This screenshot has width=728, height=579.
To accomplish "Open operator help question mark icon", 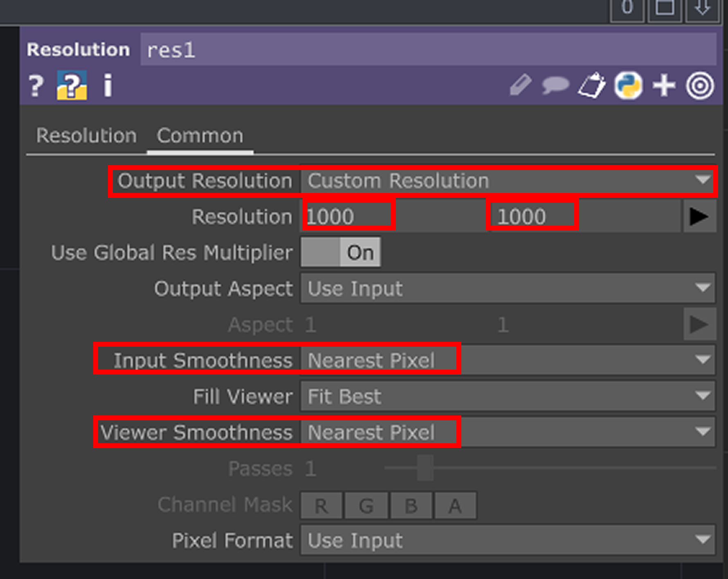I will click(x=36, y=86).
